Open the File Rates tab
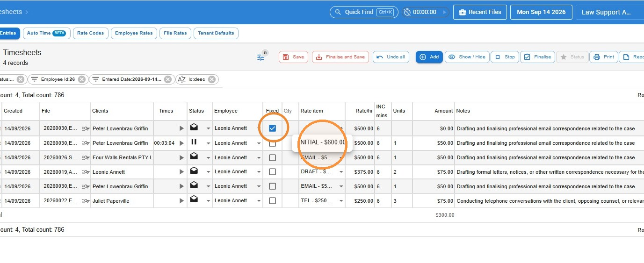The image size is (644, 263). point(175,33)
